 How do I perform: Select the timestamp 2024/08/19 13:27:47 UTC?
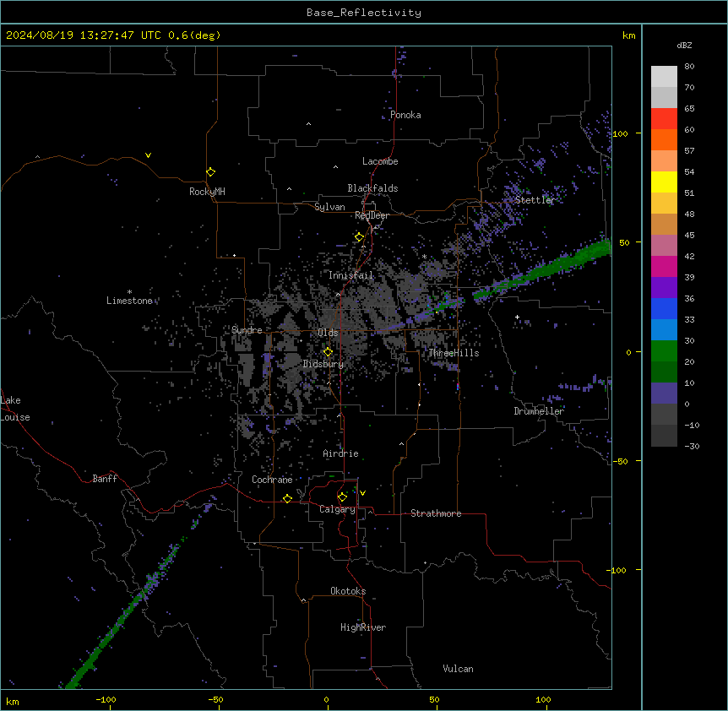pos(83,35)
